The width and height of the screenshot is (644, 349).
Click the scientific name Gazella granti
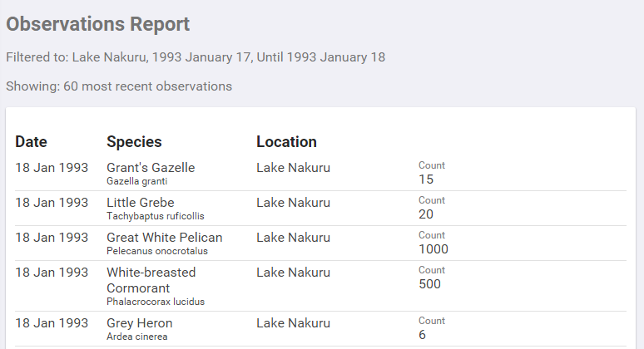[136, 181]
